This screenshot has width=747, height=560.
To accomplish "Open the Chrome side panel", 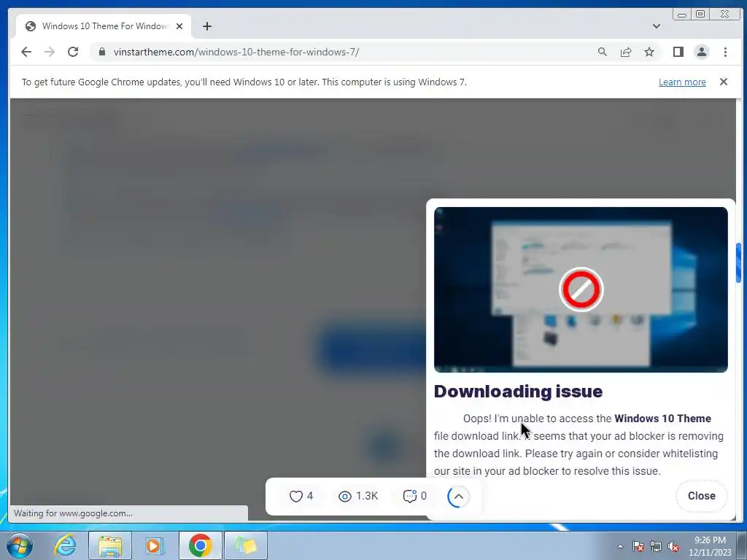I will (x=678, y=52).
